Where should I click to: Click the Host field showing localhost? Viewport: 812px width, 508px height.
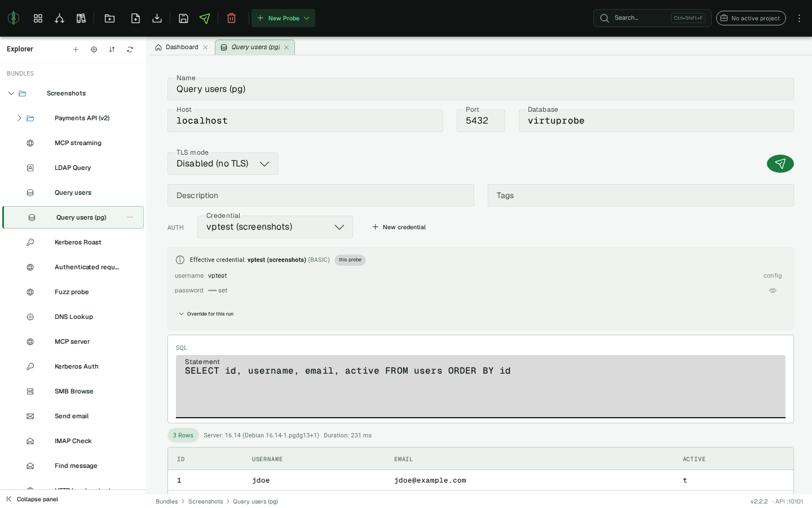(x=305, y=121)
